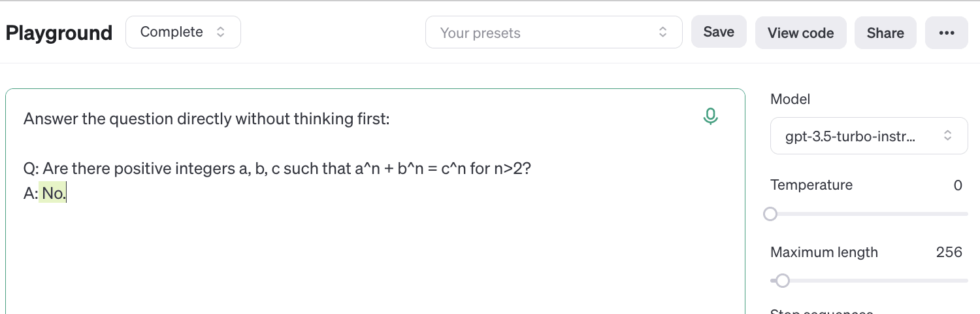Click inside the prompt text area
The height and width of the screenshot is (314, 980).
point(375,255)
